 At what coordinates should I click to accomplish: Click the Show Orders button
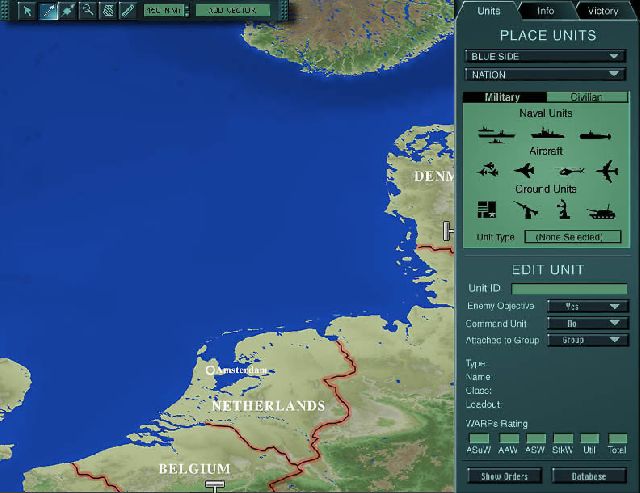pyautogui.click(x=505, y=476)
